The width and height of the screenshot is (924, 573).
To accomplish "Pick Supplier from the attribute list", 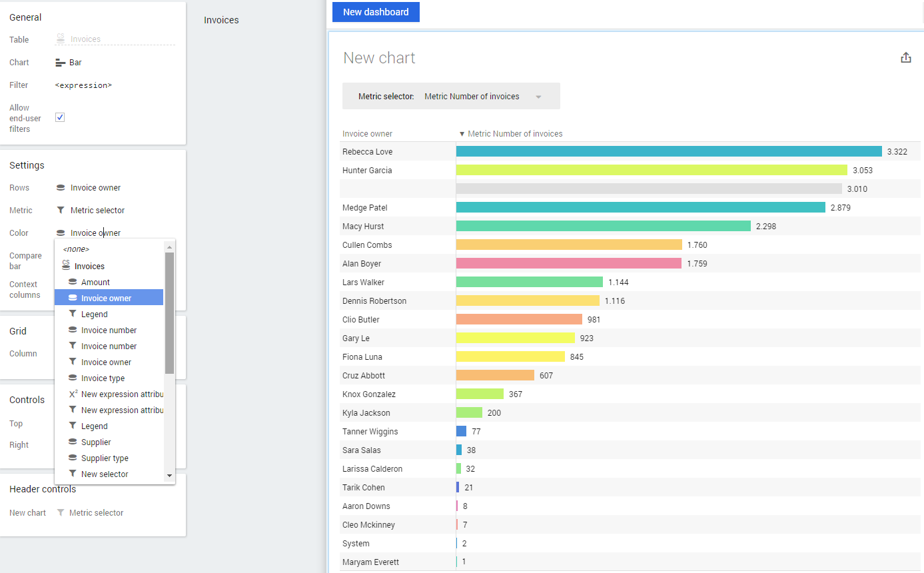I will [x=96, y=442].
